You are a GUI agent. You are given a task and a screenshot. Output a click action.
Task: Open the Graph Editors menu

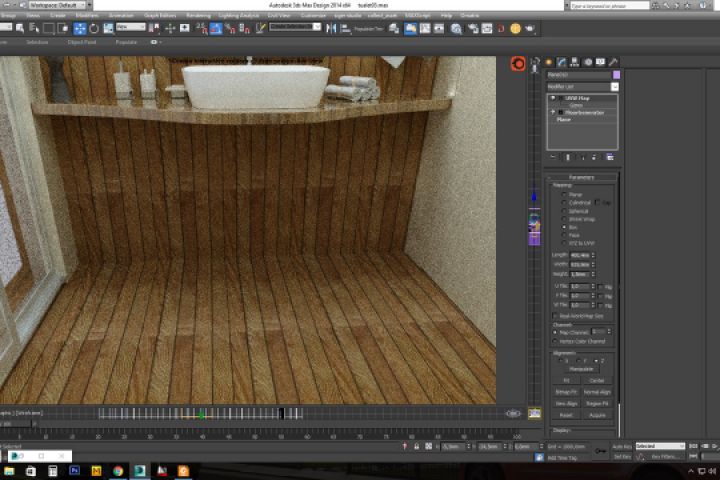point(159,16)
